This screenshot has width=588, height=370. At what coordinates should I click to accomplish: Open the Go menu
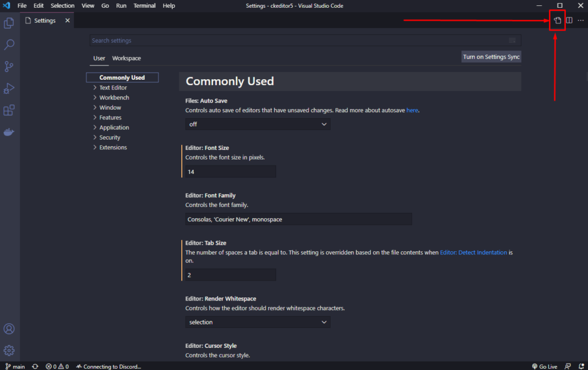click(105, 5)
